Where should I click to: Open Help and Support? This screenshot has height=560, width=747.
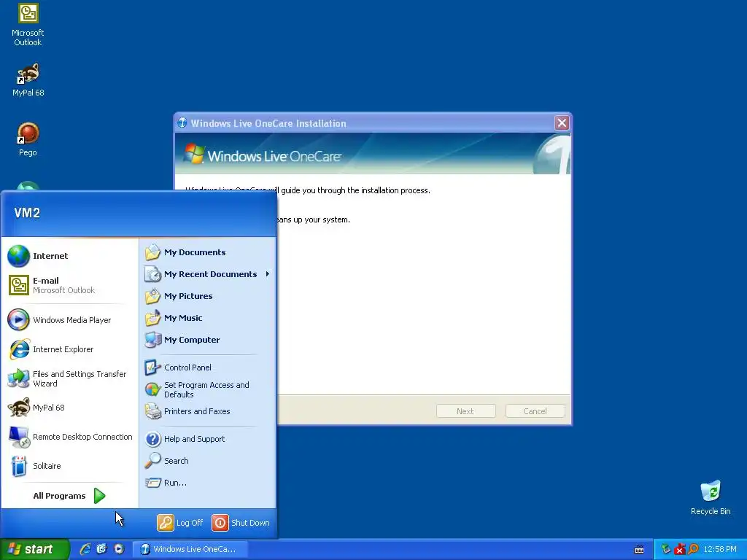[208, 439]
